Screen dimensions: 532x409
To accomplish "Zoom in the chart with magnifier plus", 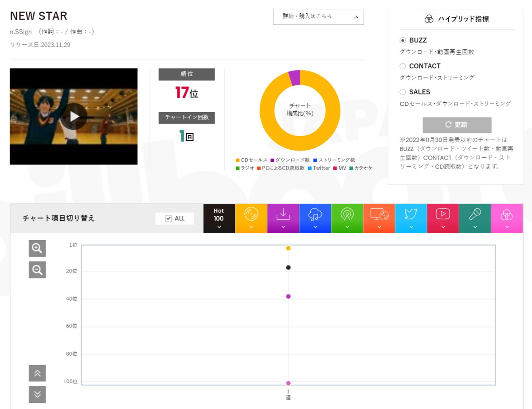I will [x=37, y=249].
